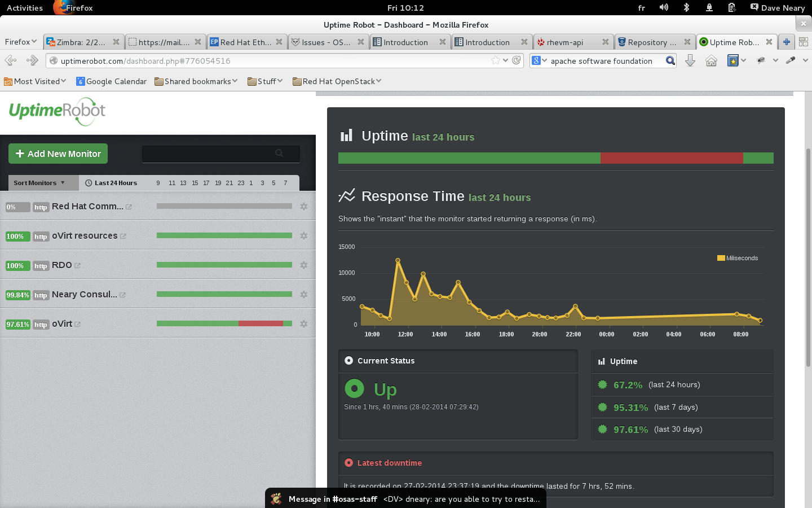Open settings gear for oVirt monitor
Image resolution: width=812 pixels, height=508 pixels.
304,324
